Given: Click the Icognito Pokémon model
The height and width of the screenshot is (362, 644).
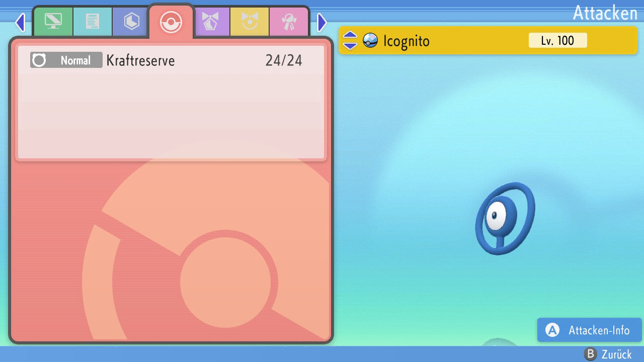Looking at the screenshot, I should 504,218.
